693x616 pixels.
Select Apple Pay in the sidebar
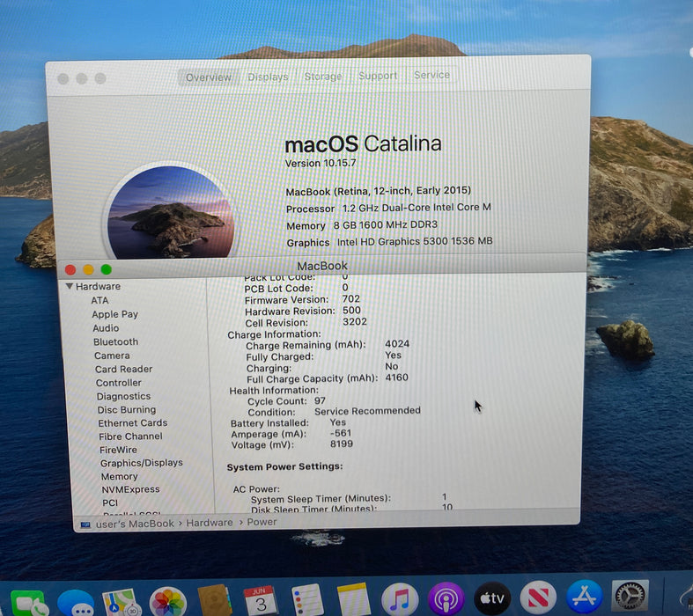[114, 314]
